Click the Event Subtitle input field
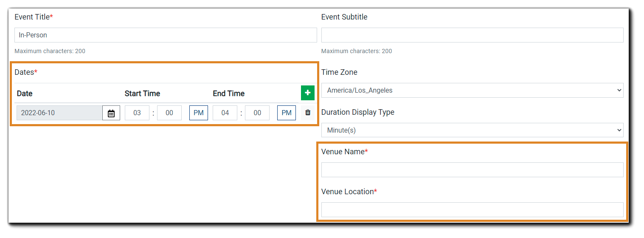Image resolution: width=644 pixels, height=238 pixels. [x=472, y=35]
